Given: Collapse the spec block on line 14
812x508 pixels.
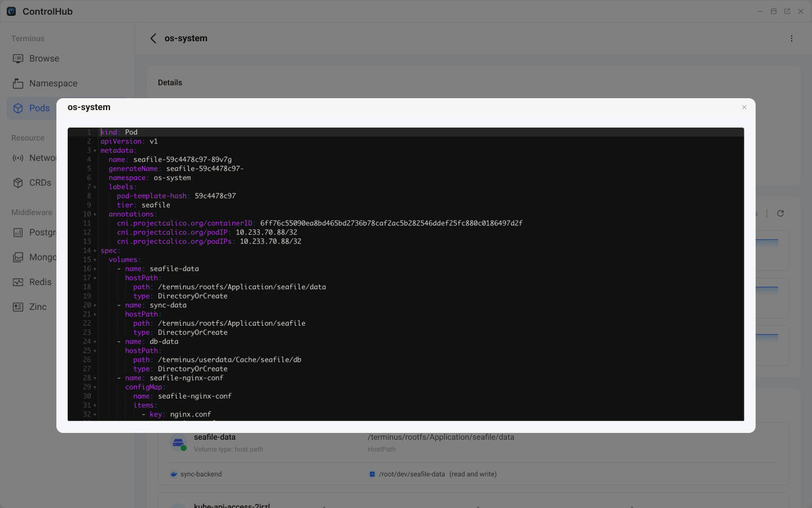Looking at the screenshot, I should coord(95,251).
